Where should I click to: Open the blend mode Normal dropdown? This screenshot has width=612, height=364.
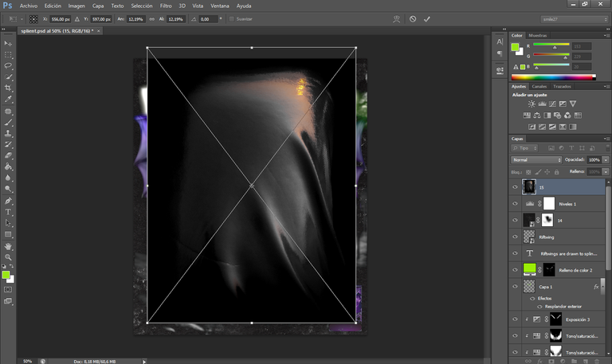(x=535, y=160)
